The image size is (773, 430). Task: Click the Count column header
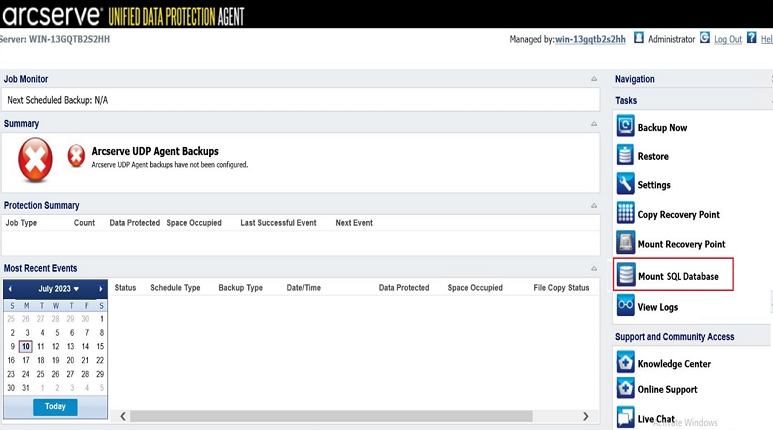[84, 223]
